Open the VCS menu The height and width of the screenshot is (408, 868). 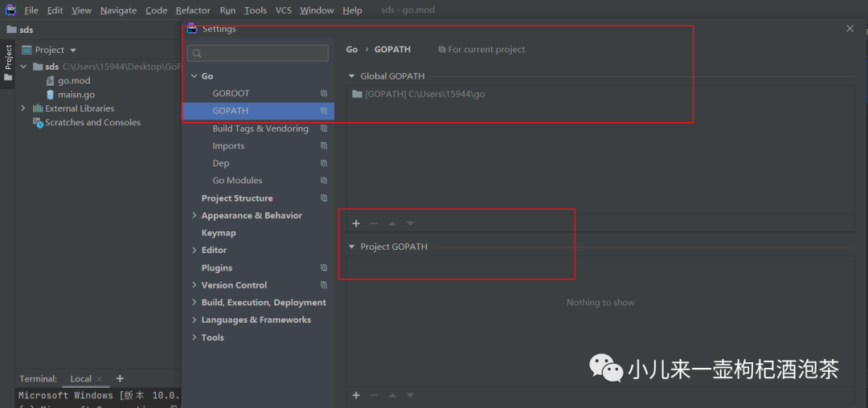(284, 10)
